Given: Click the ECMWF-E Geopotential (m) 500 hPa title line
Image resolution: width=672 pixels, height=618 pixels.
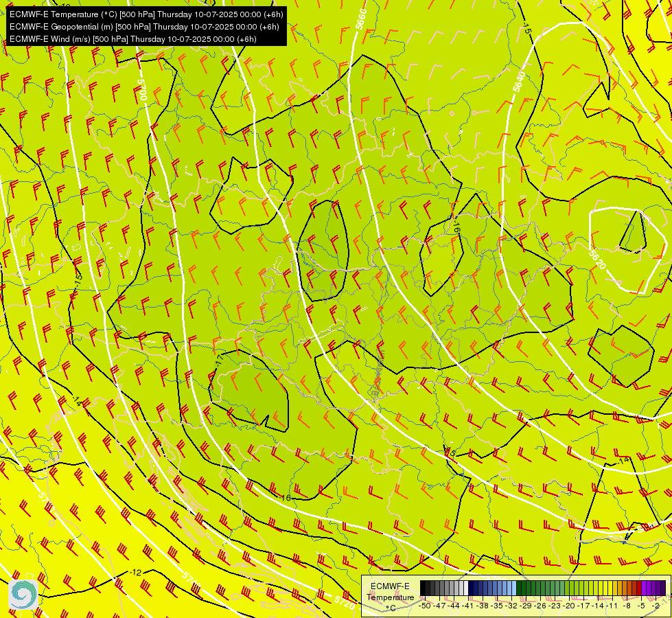Looking at the screenshot, I should [x=144, y=27].
